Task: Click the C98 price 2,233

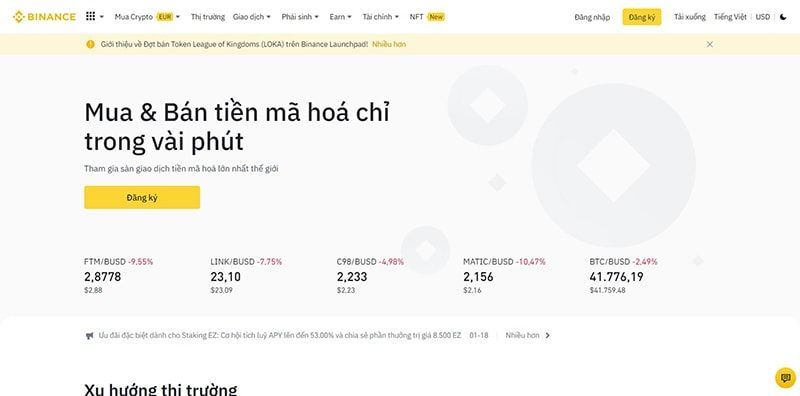Action: click(352, 277)
